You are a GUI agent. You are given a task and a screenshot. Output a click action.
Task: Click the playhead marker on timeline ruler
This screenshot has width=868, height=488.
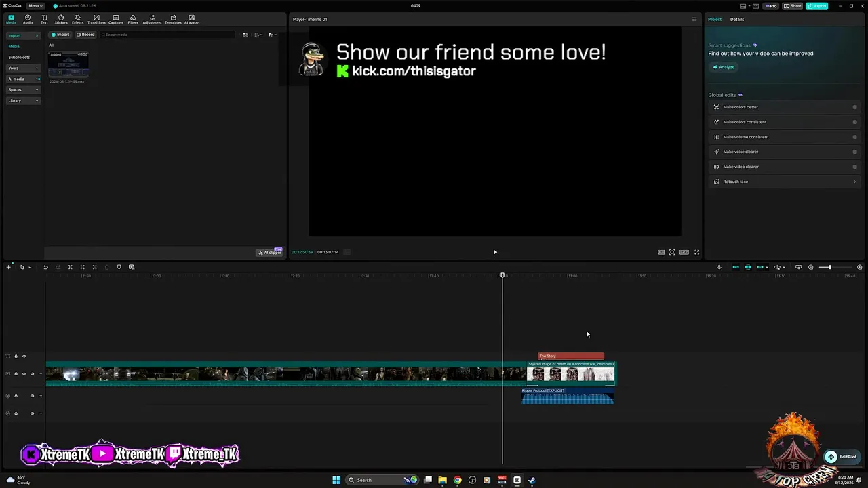point(502,275)
